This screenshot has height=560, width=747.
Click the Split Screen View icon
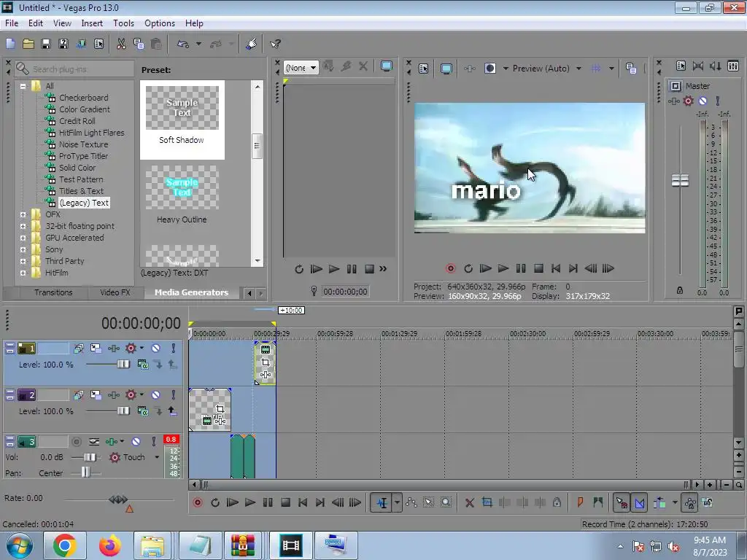(x=489, y=69)
